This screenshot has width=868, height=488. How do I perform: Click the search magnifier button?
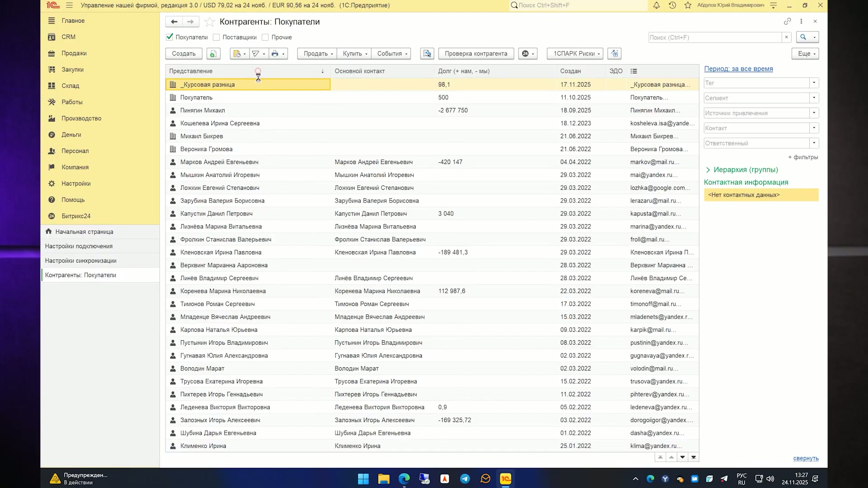click(x=803, y=38)
